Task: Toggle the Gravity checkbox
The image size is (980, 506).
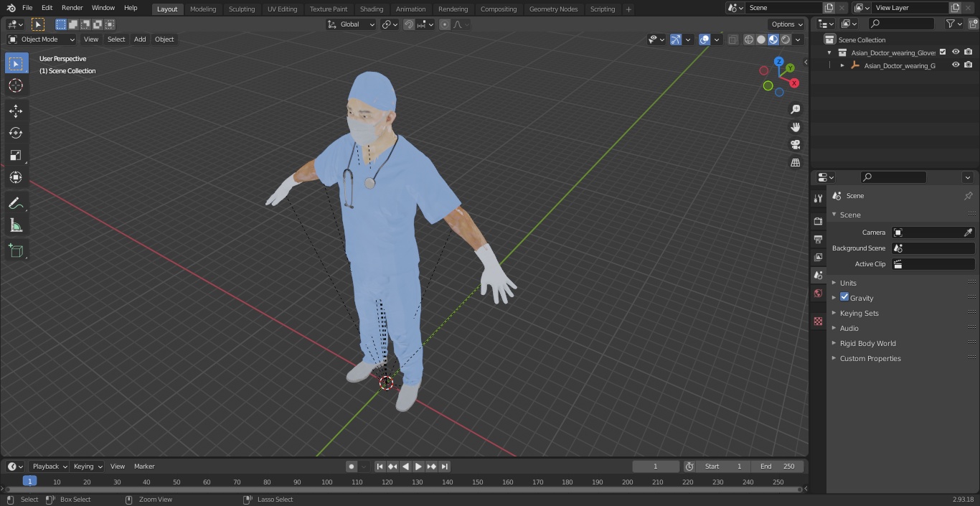Action: [x=844, y=297]
